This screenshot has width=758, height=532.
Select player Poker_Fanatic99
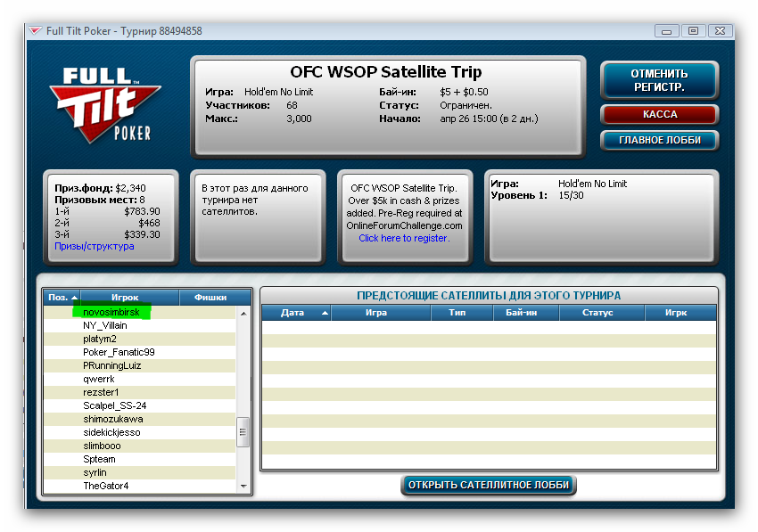tap(140, 352)
